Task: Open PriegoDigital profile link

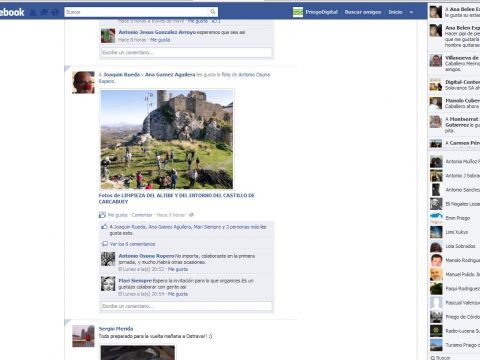Action: (321, 12)
